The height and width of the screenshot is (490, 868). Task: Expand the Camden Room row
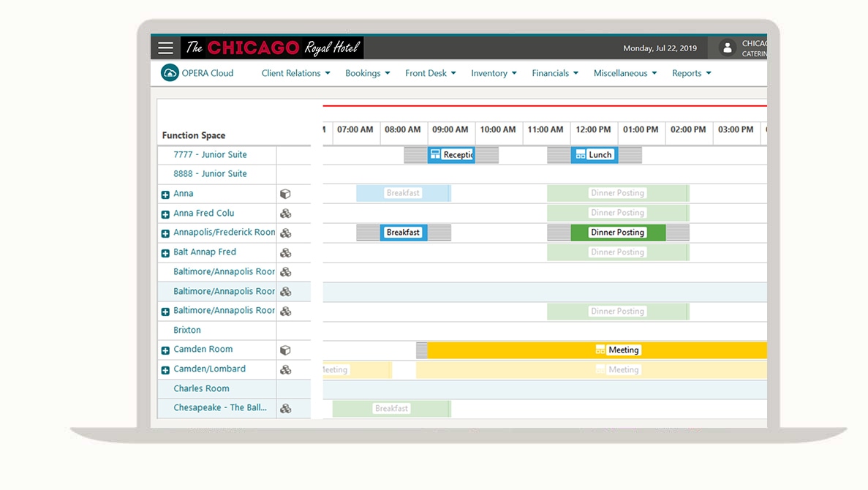coord(165,351)
